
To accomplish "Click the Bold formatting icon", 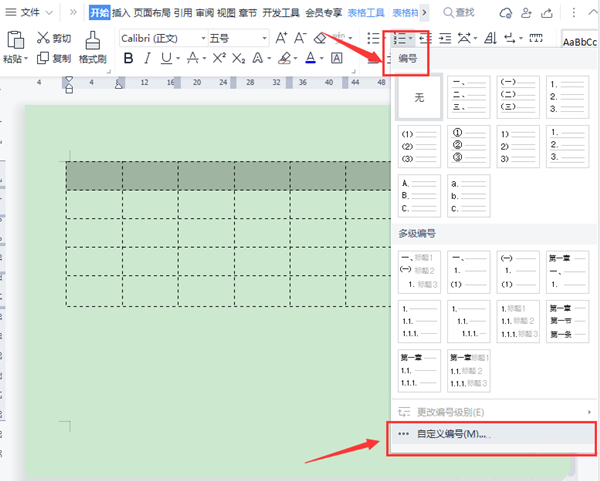I will [128, 59].
